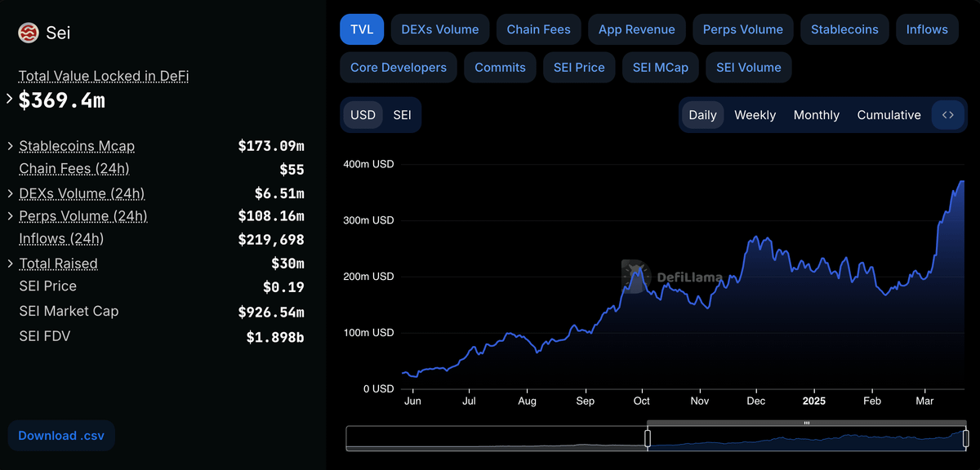The width and height of the screenshot is (980, 470).
Task: Click the 400m USD axis label
Action: point(368,164)
